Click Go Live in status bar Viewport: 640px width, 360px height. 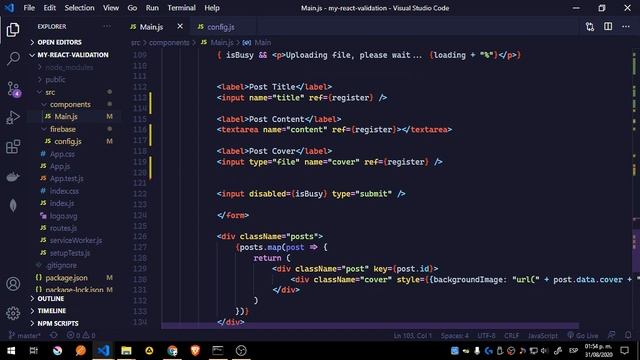582,336
